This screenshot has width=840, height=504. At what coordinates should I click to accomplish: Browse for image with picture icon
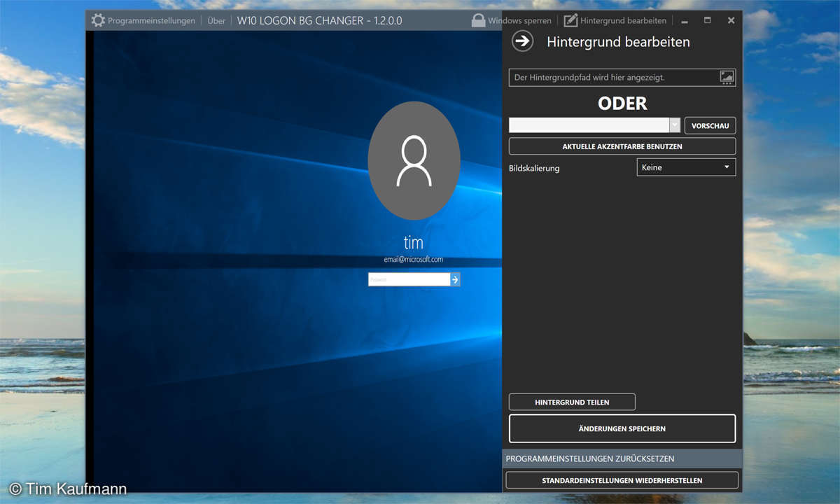click(x=727, y=78)
